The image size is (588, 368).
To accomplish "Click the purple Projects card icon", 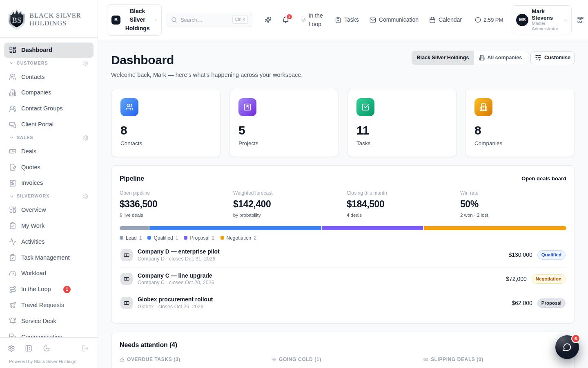I will pos(247,107).
